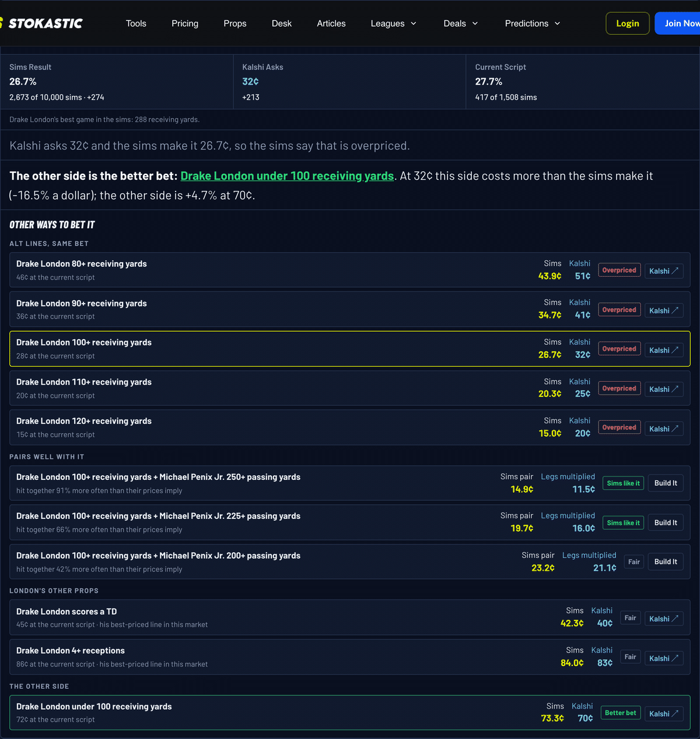This screenshot has height=739, width=700.
Task: Click Current Script 27.7% value
Action: pos(489,82)
